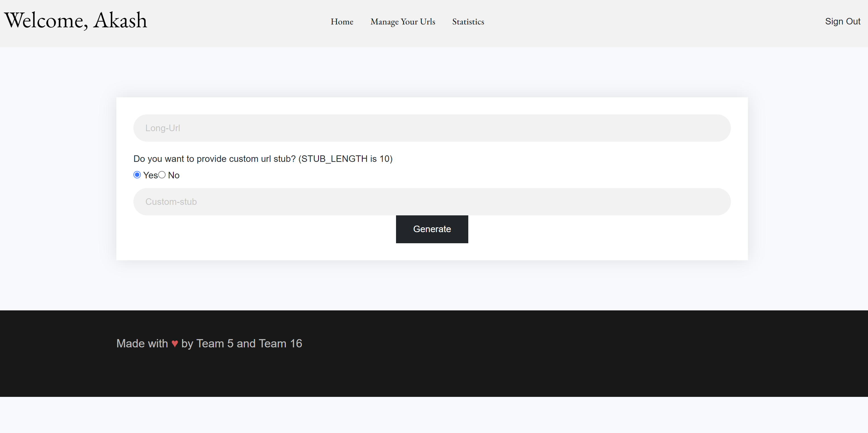Select the Yes radio button

137,175
